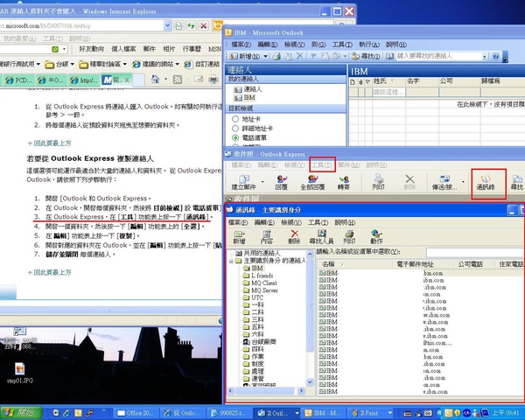Viewport: 525px width, 420px height.
Task: Select 地址卡 address card view radio button
Action: [235, 119]
